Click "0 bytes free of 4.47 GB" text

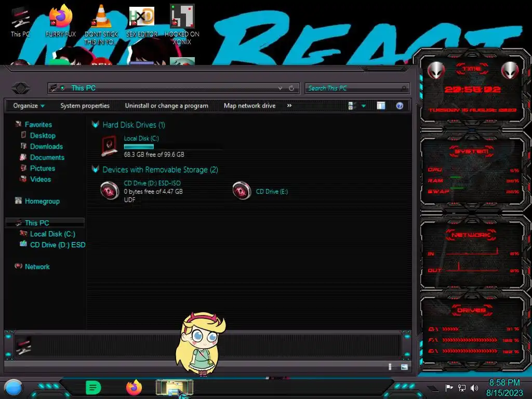153,191
